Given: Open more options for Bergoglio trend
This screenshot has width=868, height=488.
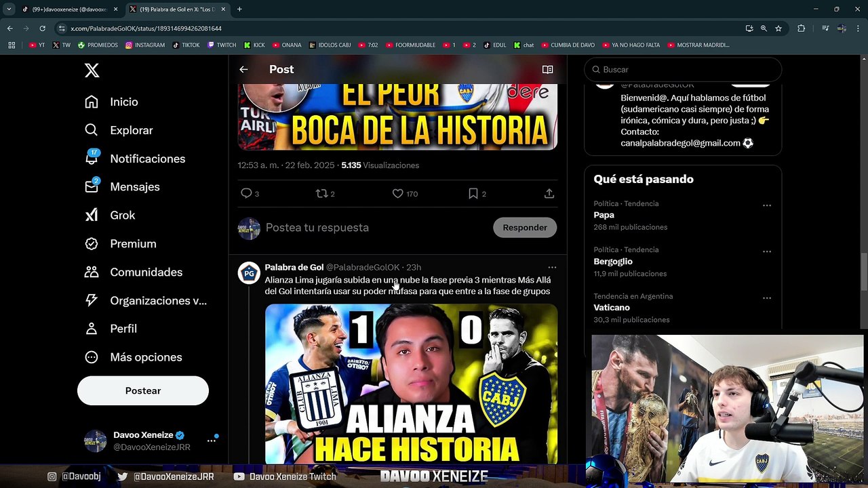Looking at the screenshot, I should click(x=767, y=251).
